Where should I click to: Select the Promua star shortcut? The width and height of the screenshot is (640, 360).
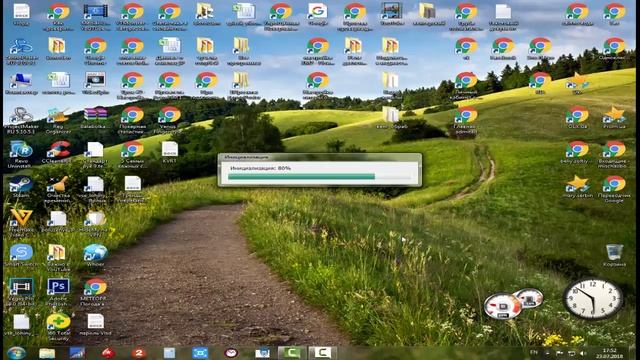[614, 117]
